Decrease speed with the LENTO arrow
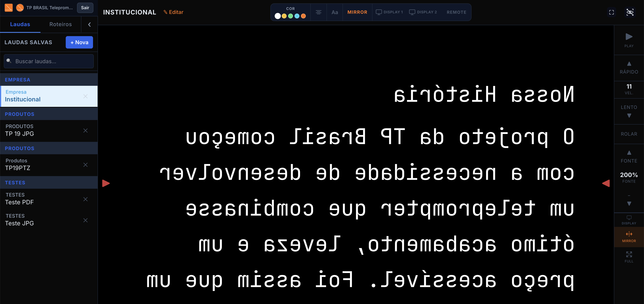 (x=629, y=111)
